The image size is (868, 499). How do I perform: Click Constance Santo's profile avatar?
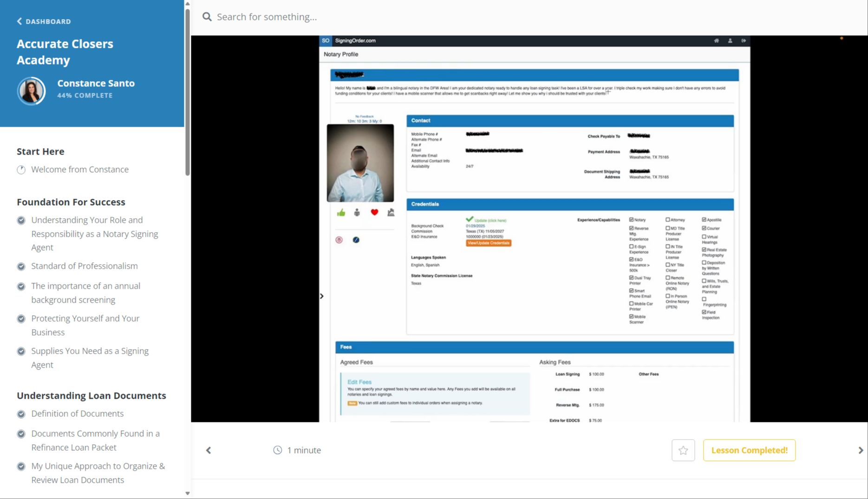click(32, 91)
